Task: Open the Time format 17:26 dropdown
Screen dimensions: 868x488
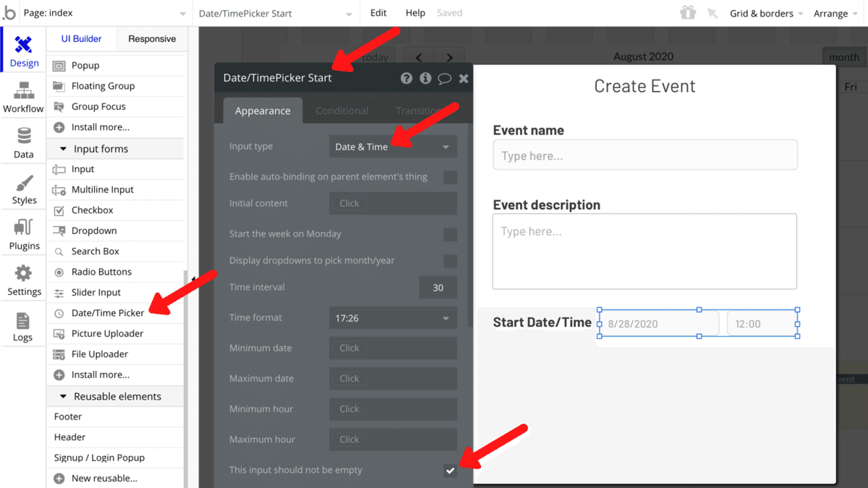Action: 393,318
